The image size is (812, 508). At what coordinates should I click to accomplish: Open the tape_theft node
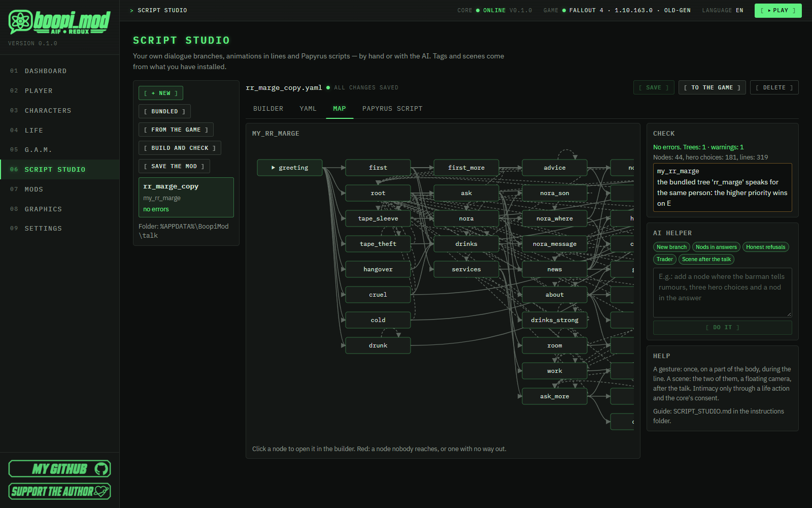[378, 244]
